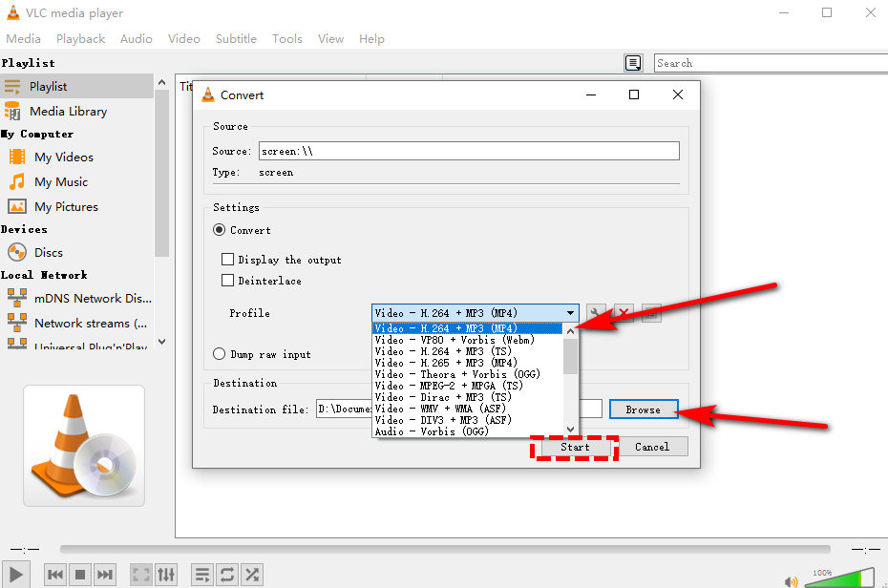The image size is (888, 588).
Task: Click the profile list scroll down arrow
Action: 571,429
